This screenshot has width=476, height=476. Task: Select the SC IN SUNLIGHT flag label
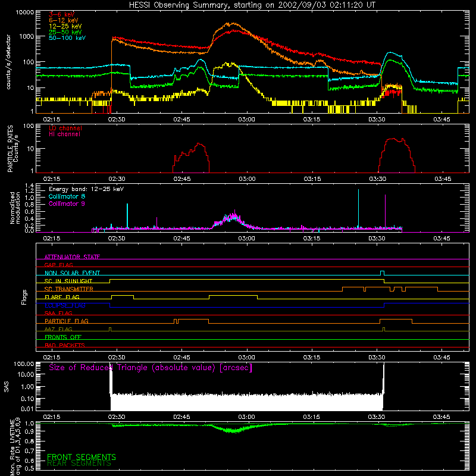[68, 281]
